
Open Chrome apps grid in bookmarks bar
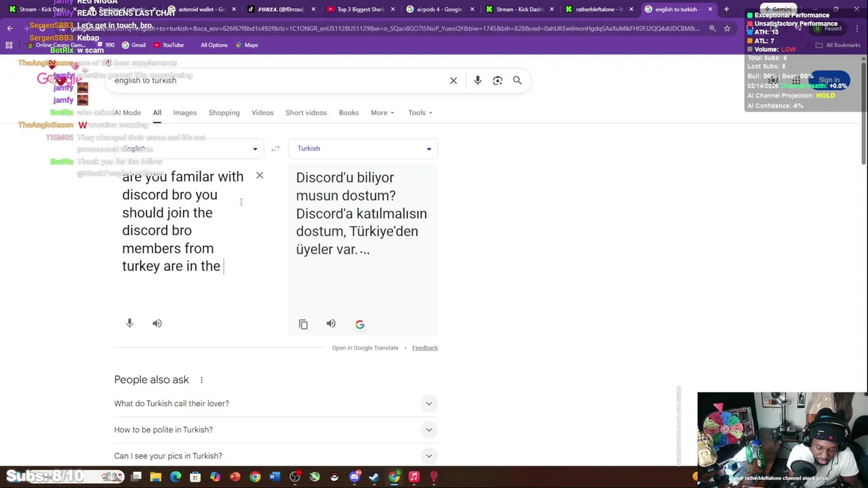pos(9,45)
